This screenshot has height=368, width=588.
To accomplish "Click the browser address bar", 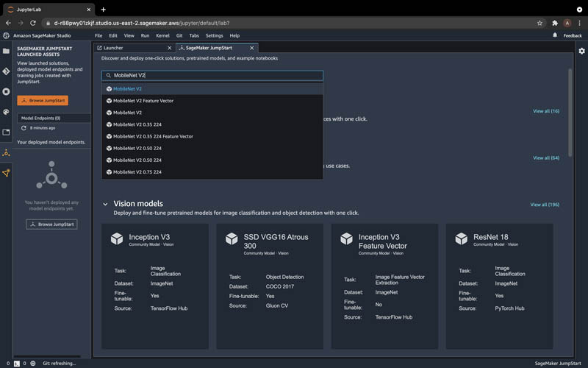I will [x=289, y=24].
